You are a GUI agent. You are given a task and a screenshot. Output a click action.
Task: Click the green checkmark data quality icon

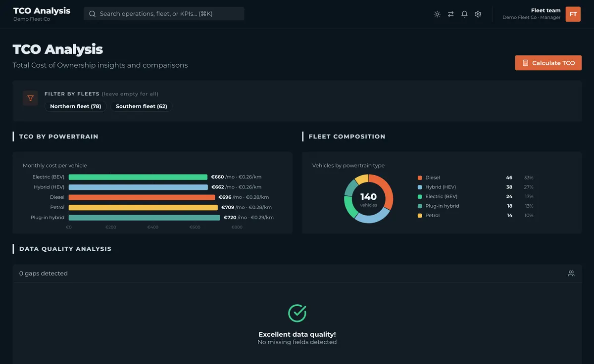pos(297,313)
